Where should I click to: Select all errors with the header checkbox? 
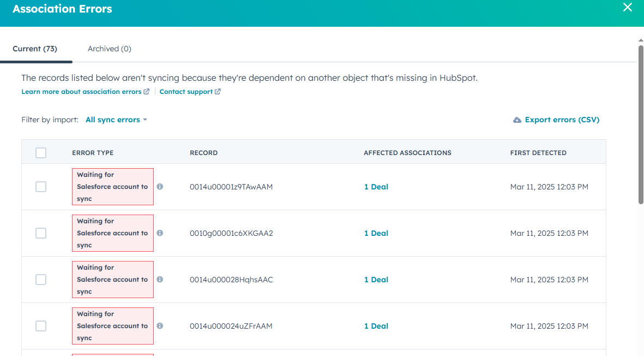tap(41, 153)
